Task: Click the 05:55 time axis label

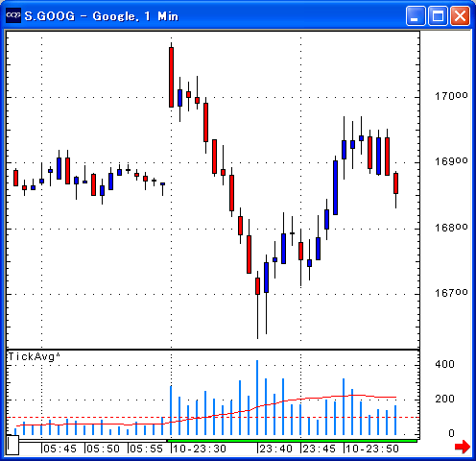Action: (x=146, y=449)
